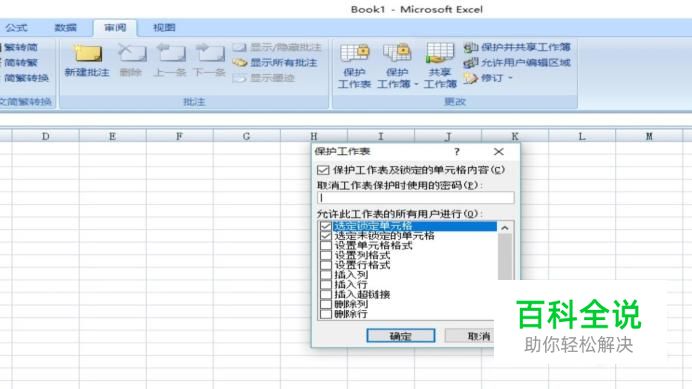This screenshot has width=692, height=389.
Task: Click the permissions list scrollbar track
Action: [505, 257]
